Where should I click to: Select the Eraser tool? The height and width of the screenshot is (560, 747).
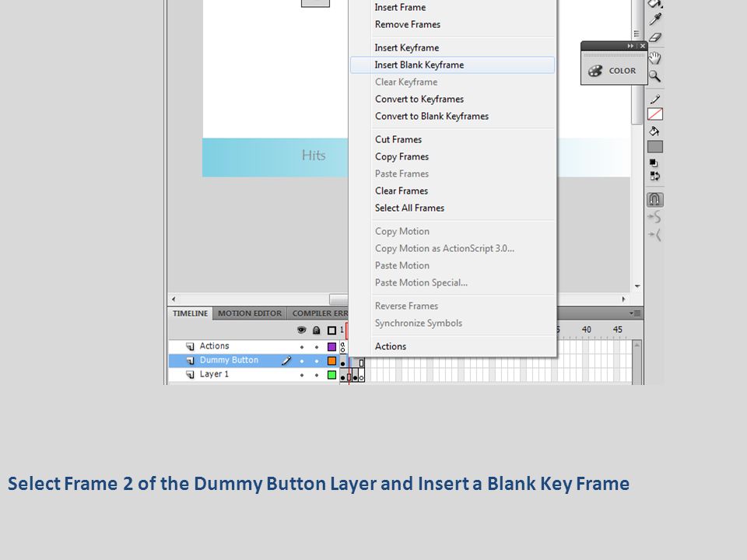[655, 37]
